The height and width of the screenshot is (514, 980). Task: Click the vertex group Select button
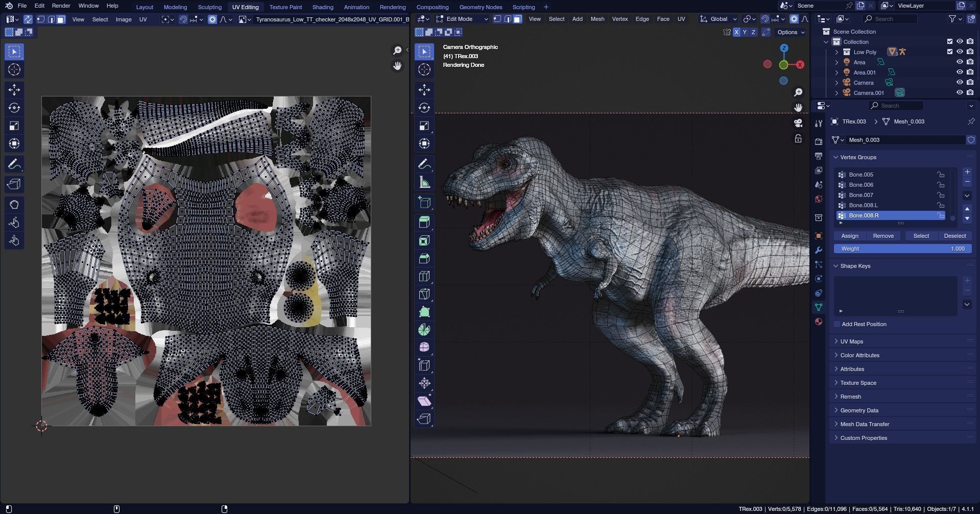click(921, 236)
